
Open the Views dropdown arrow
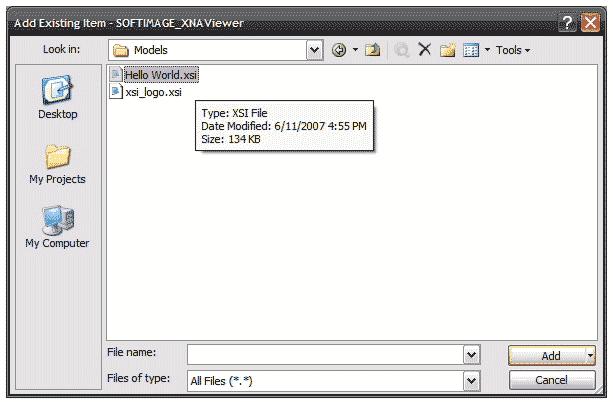coord(487,50)
